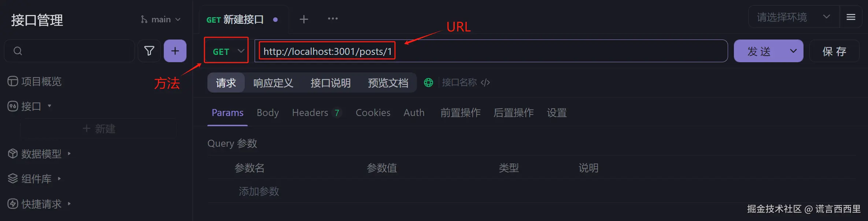868x221 pixels.
Task: Open the three-dots tab options menu
Action: pos(333,19)
